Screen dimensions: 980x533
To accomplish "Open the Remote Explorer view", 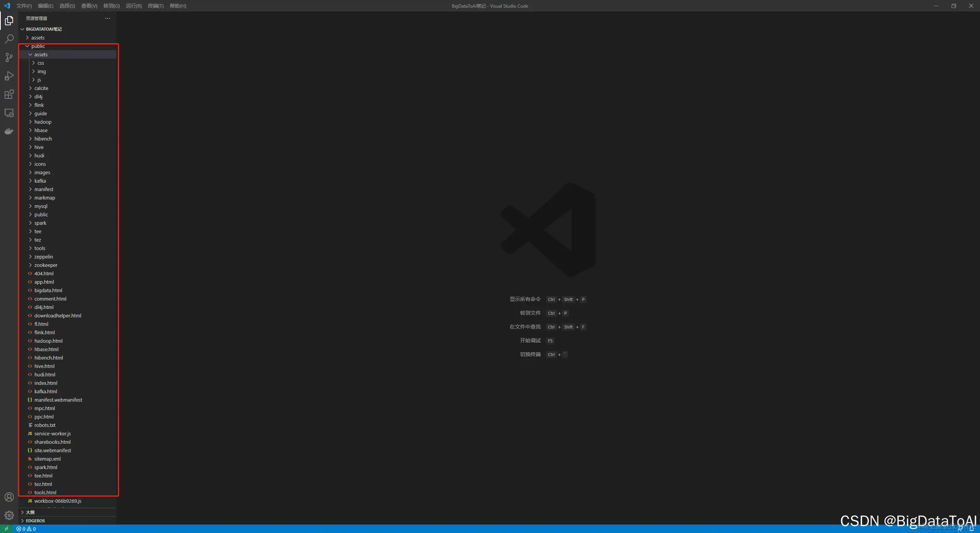I will coord(9,113).
